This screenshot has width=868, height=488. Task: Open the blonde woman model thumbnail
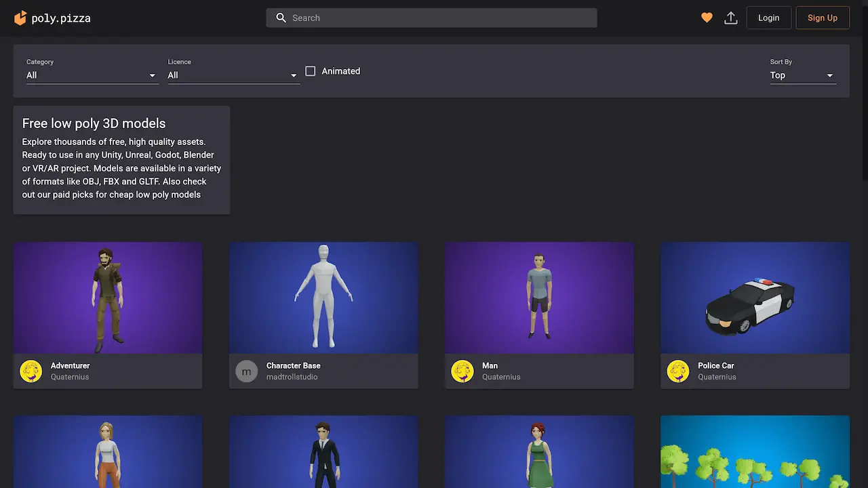point(108,452)
